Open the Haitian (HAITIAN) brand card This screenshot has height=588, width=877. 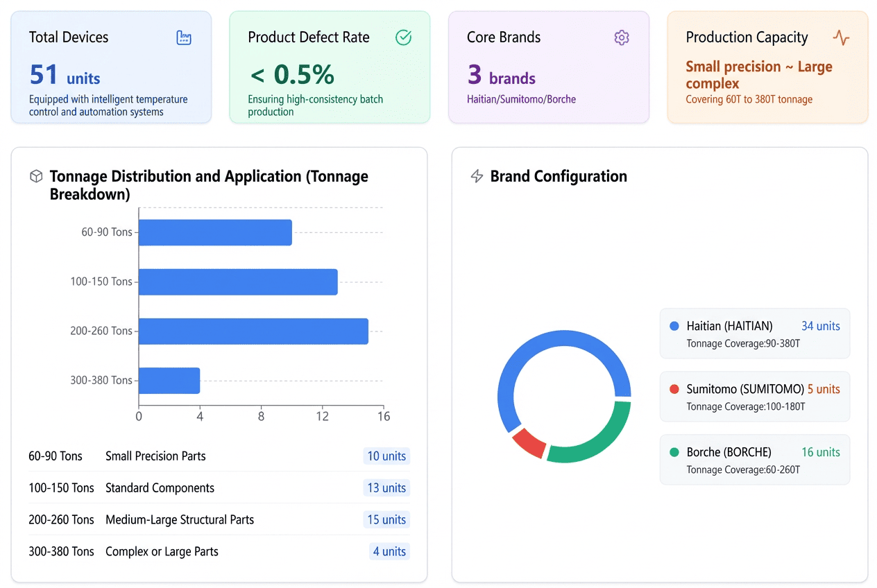point(754,334)
